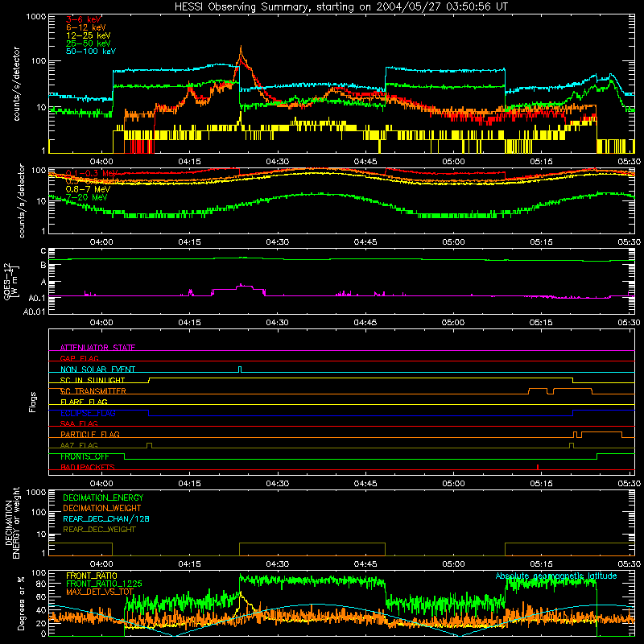Viewport: 644px width, 644px height.
Task: Click the REAR_DEC_WEIGHT legend label
Action: (99, 530)
